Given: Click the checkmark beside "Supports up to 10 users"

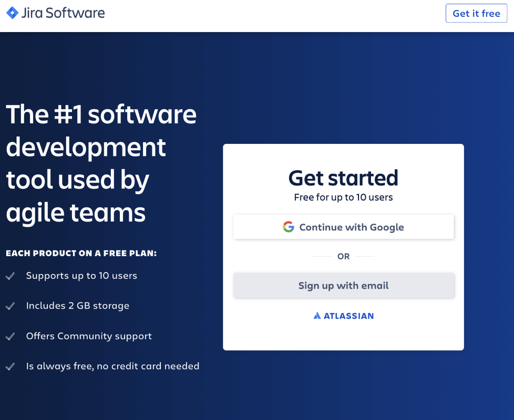Looking at the screenshot, I should pos(10,276).
